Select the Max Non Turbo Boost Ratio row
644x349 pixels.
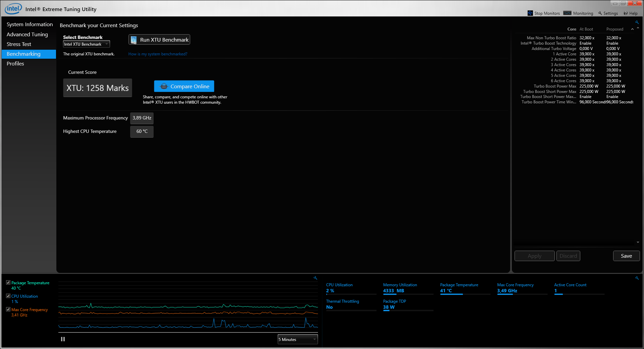pyautogui.click(x=574, y=38)
